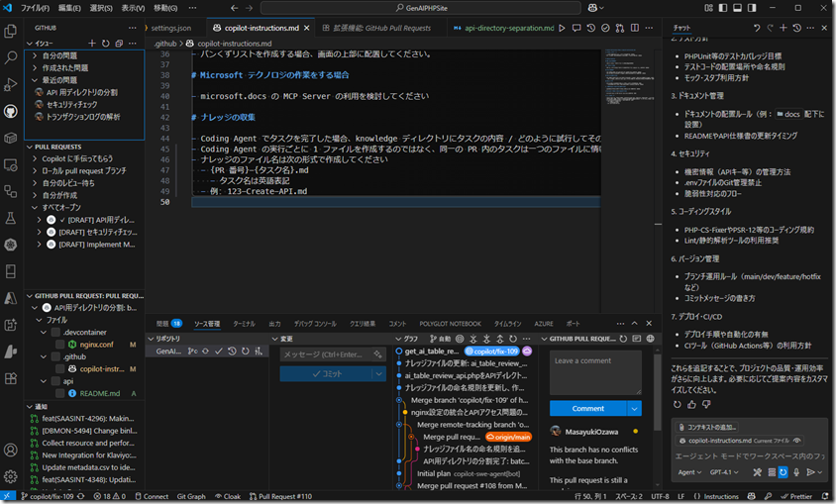Open the Testing flask icon view
The height and width of the screenshot is (504, 836).
10,218
